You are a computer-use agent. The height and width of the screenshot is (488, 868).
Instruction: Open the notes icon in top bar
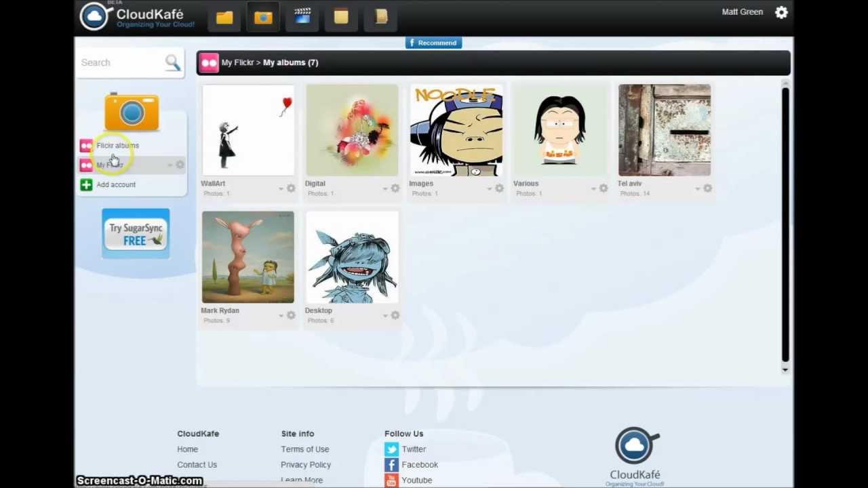pyautogui.click(x=341, y=17)
